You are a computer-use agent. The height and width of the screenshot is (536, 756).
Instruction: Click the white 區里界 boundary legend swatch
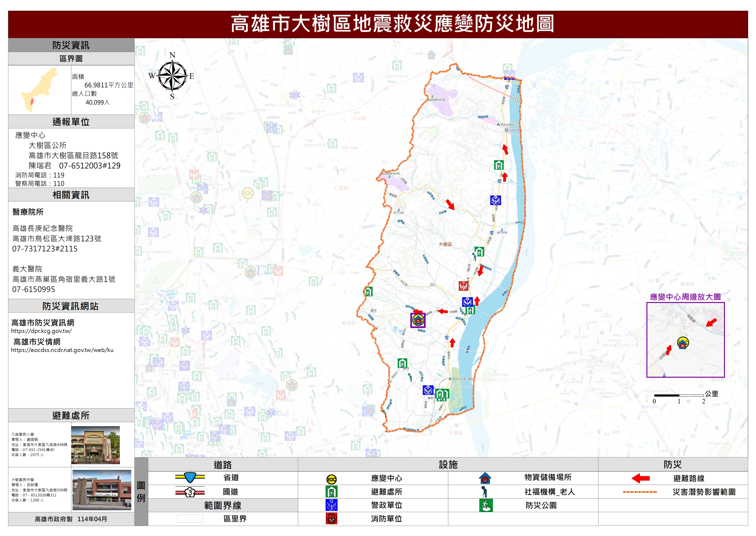tap(190, 519)
